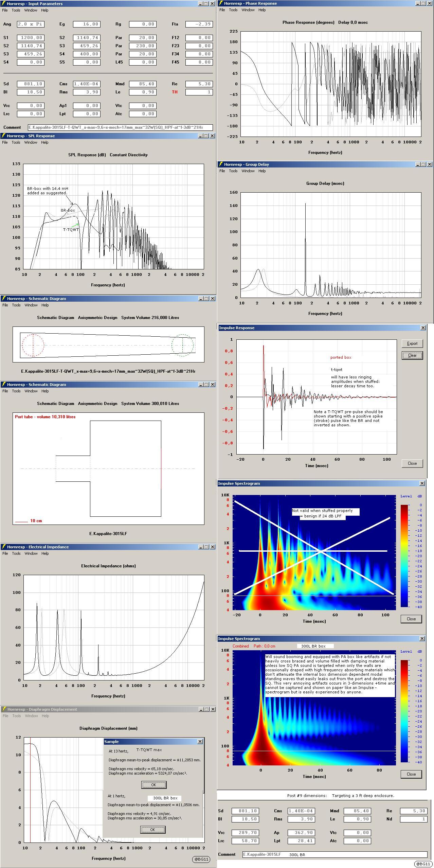Image resolution: width=434 pixels, height=868 pixels.
Task: Click the Fta -2,39 field
Action: click(199, 24)
